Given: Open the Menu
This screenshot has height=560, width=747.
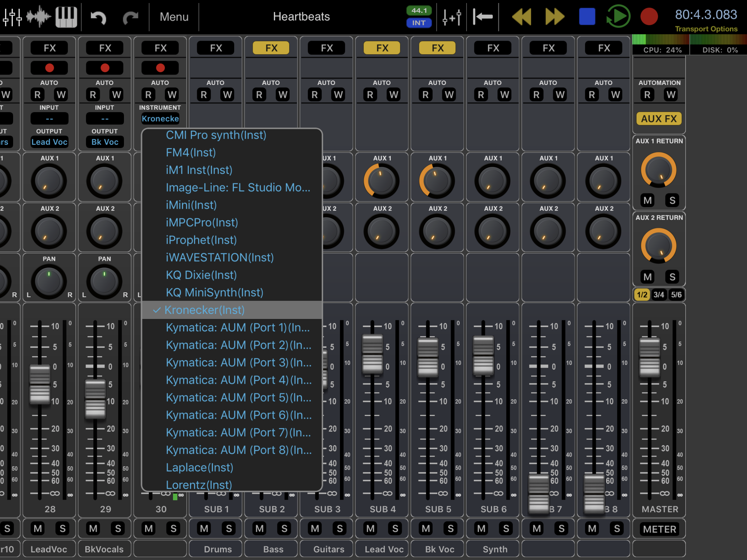Looking at the screenshot, I should coord(174,17).
